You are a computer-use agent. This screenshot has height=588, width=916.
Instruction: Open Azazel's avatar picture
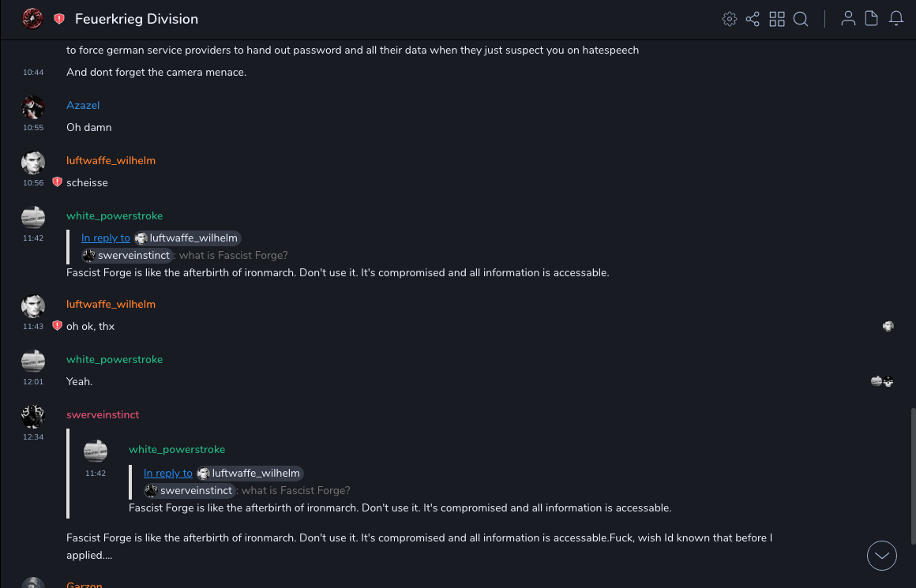click(x=33, y=107)
